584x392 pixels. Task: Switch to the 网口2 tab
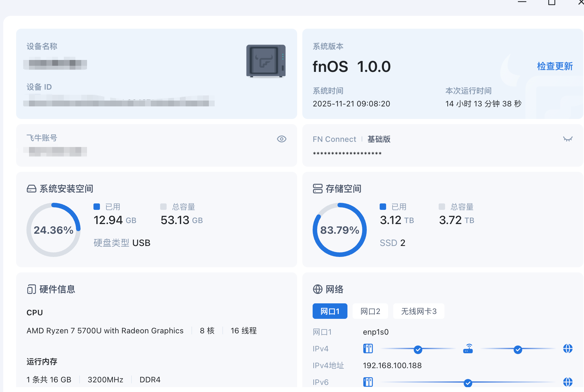[x=370, y=311]
